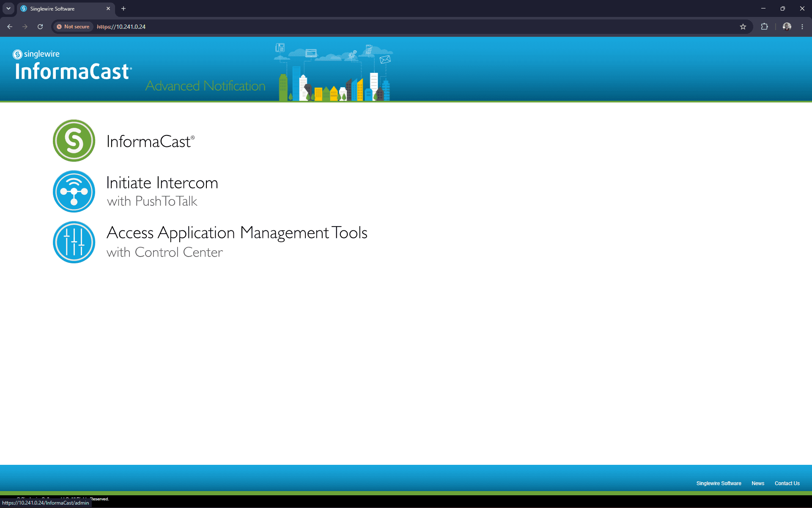Screen dimensions: 812x508
Task: Open the green InformaCast S logo icon
Action: 74,141
